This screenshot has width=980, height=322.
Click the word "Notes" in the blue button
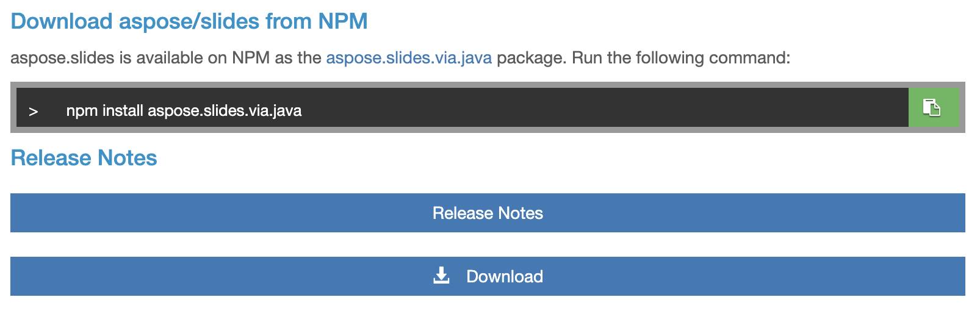[520, 213]
